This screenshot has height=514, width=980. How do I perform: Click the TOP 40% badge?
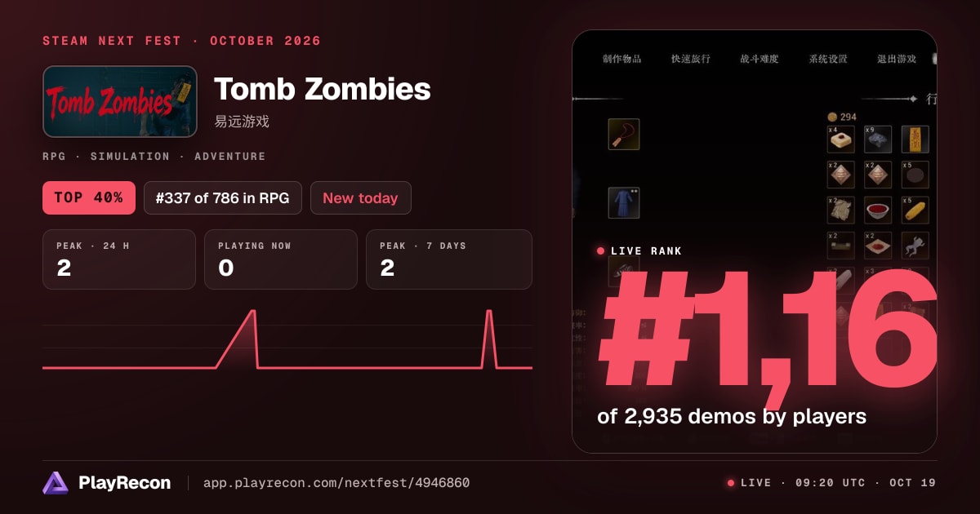point(89,197)
